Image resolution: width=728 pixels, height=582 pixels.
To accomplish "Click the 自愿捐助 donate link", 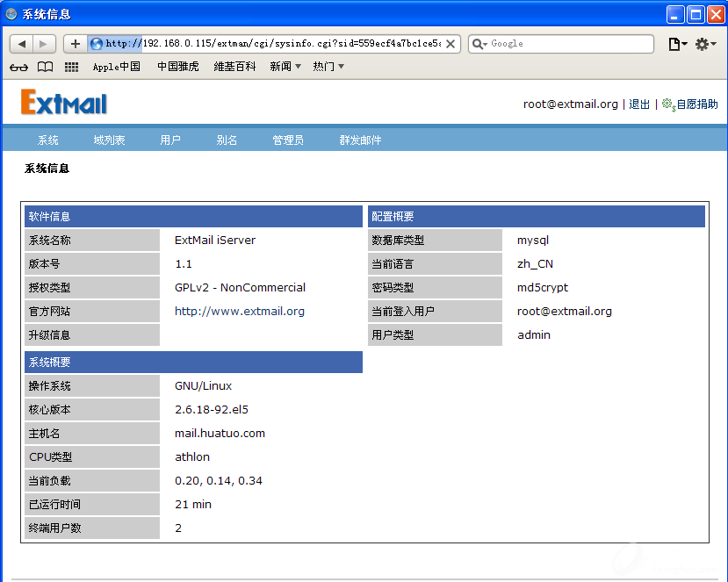I will [x=696, y=104].
